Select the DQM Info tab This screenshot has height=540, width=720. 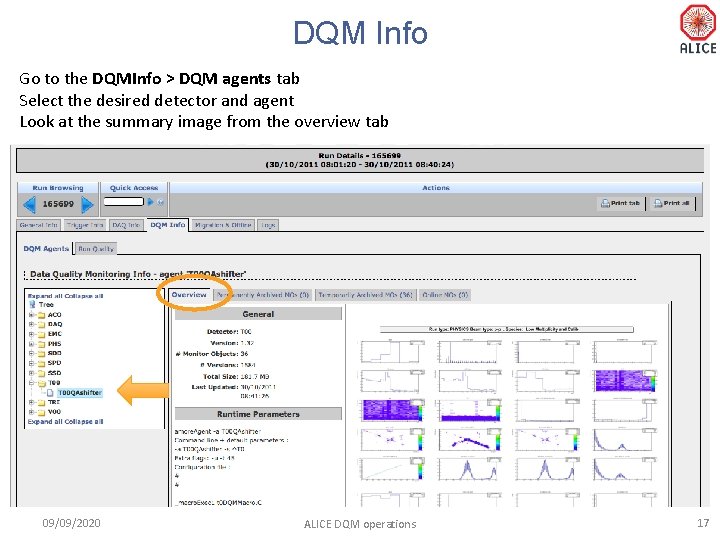point(168,225)
